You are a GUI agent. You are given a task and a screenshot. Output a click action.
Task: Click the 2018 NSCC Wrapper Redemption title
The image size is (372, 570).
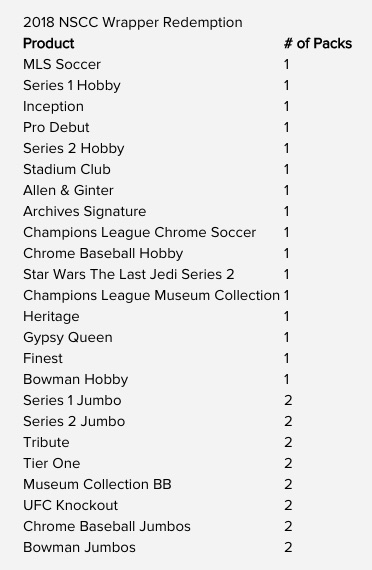click(133, 23)
